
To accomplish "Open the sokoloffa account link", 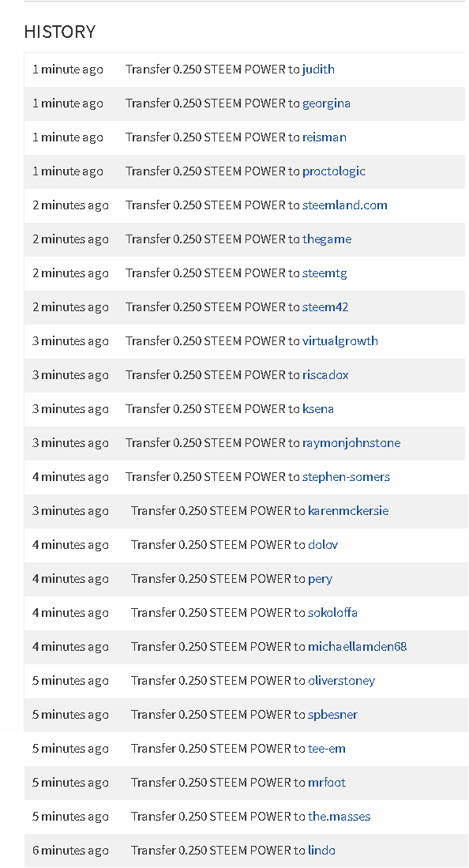I will pyautogui.click(x=332, y=613).
